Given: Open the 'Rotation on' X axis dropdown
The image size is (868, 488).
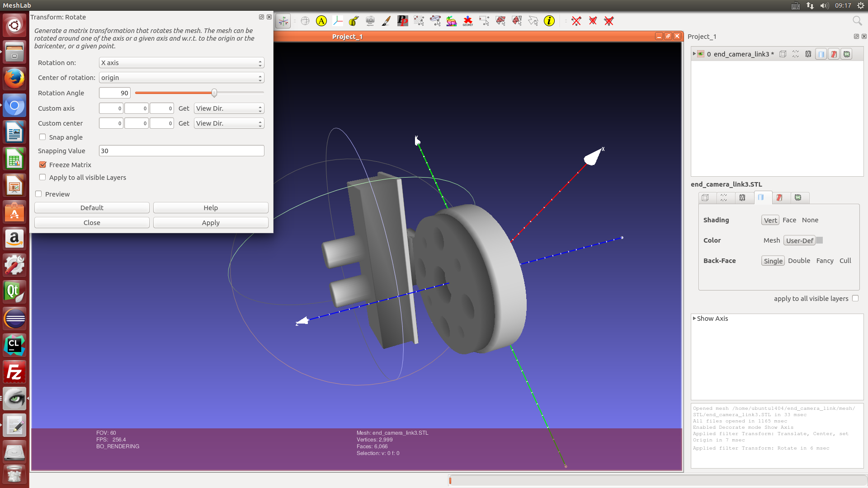Looking at the screenshot, I should pos(181,63).
